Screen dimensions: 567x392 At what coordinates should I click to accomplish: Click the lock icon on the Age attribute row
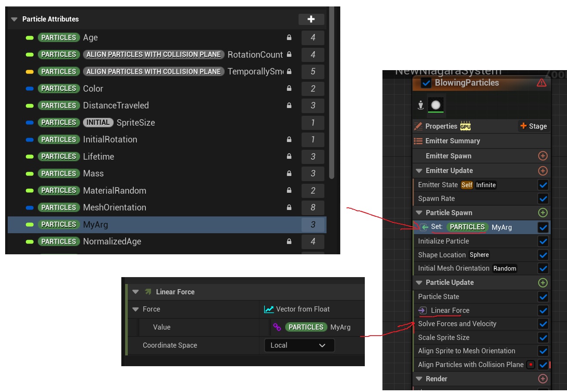point(289,37)
